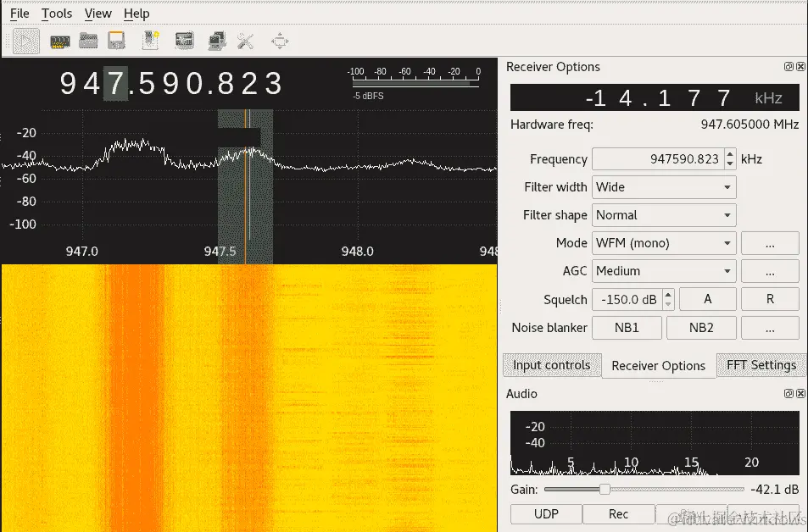The width and height of the screenshot is (808, 532).
Task: Click the UDP streaming button
Action: [546, 514]
